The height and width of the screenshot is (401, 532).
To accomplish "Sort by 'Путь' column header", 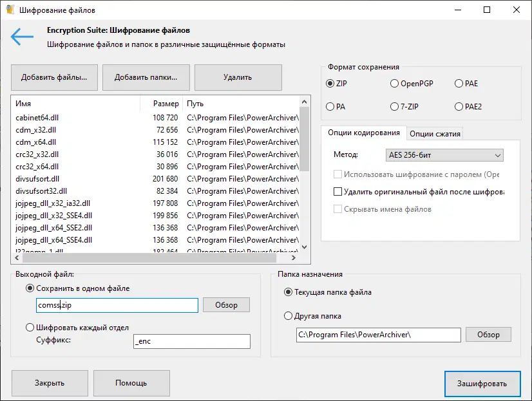I will [x=241, y=104].
